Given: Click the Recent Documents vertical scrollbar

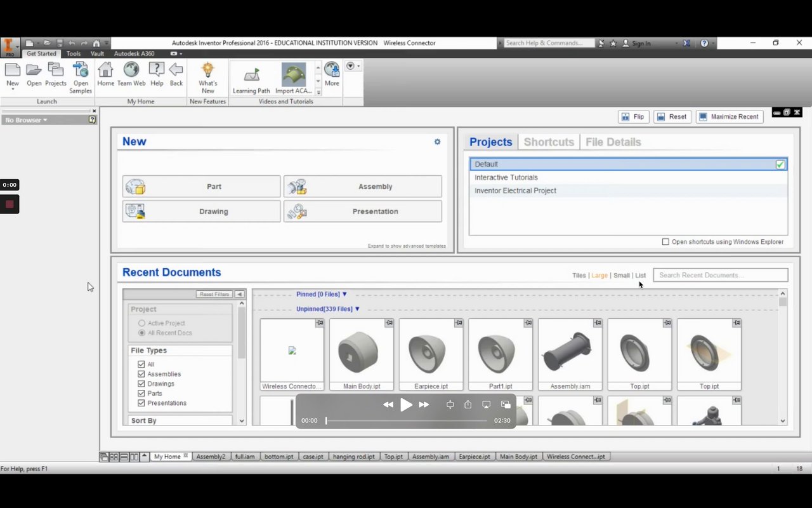Looking at the screenshot, I should pos(782,358).
